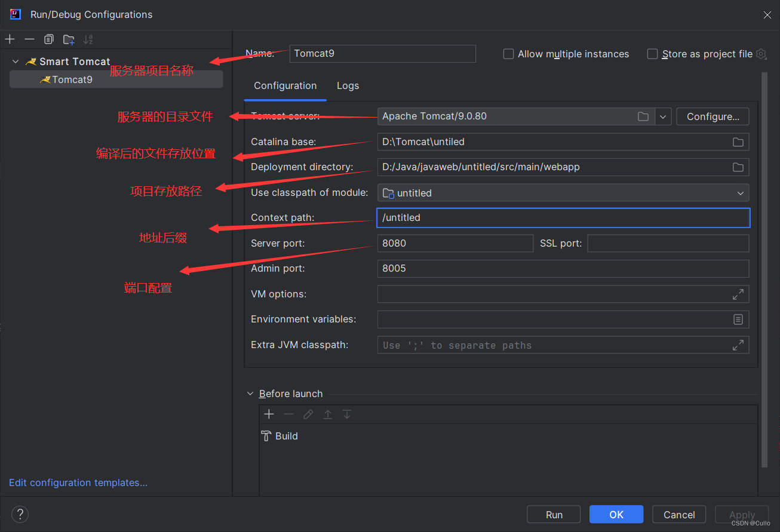The image size is (780, 532).
Task: Expand the VM options field
Action: (738, 294)
